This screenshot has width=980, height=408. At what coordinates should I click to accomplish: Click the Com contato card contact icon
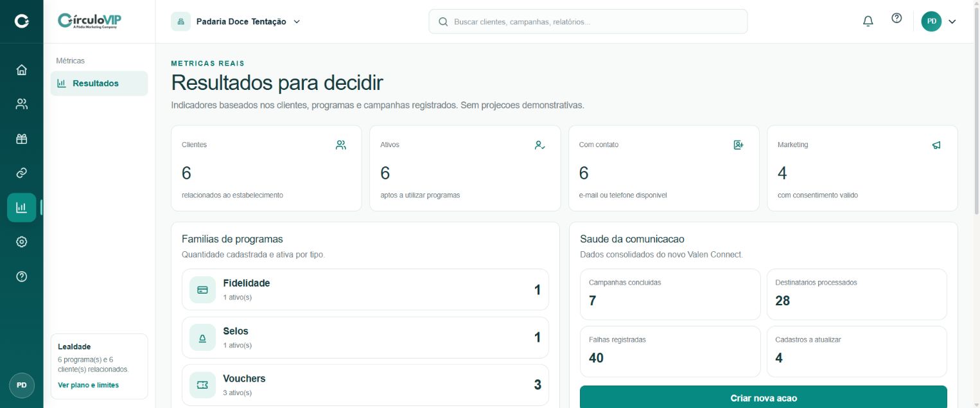tap(739, 145)
